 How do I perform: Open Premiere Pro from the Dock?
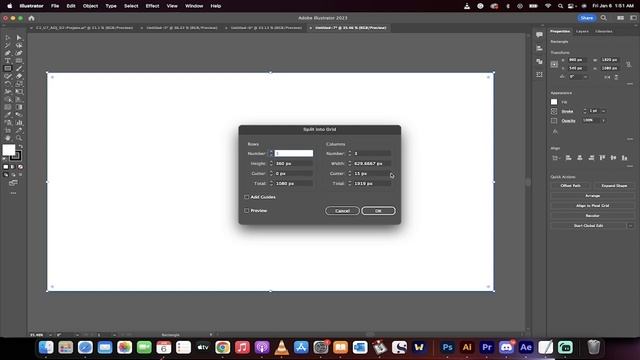point(487,347)
